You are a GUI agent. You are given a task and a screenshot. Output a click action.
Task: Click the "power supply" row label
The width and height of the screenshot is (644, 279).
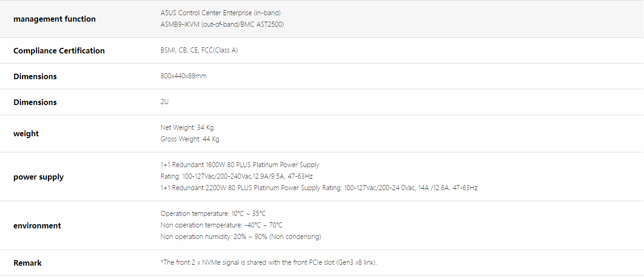(x=39, y=177)
